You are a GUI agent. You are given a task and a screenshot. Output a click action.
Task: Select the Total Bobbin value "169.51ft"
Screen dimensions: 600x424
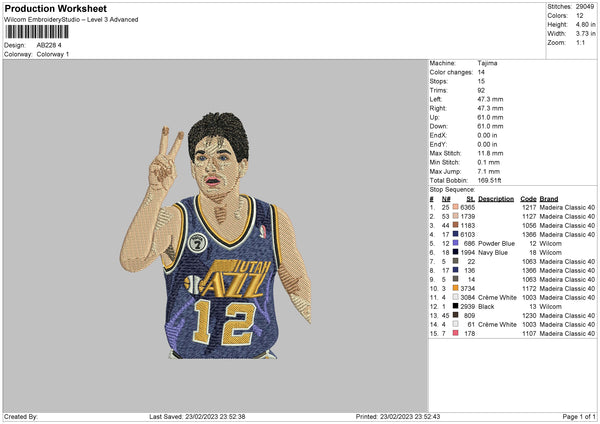click(x=489, y=180)
